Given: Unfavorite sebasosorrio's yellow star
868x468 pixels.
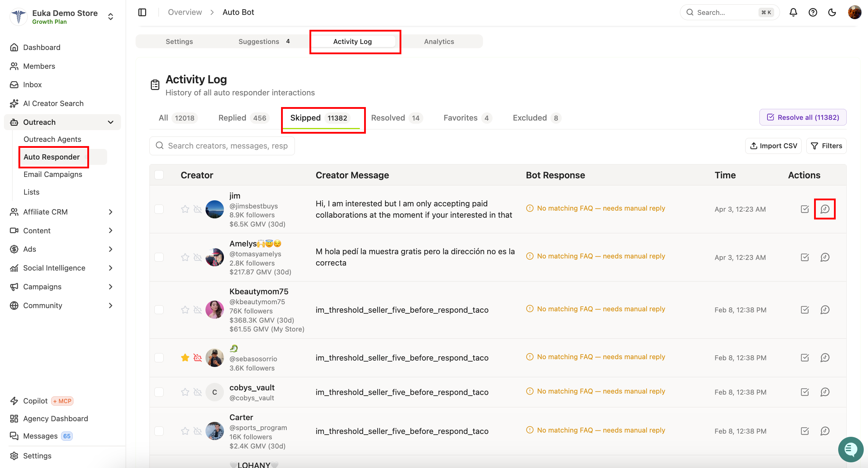Looking at the screenshot, I should 185,358.
